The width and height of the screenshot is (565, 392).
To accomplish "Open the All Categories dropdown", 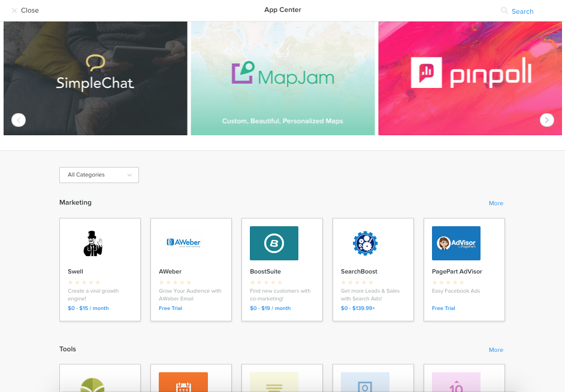I will pyautogui.click(x=99, y=175).
